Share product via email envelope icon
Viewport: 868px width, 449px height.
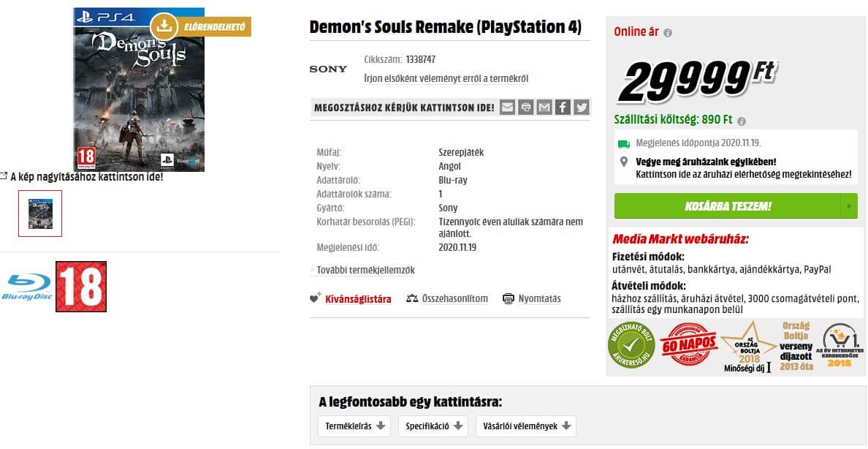pos(507,107)
